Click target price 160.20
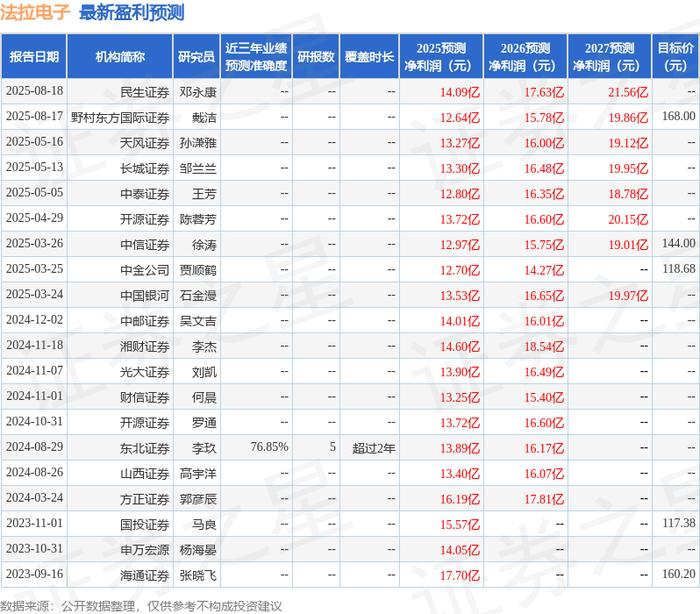Image resolution: width=700 pixels, height=614 pixels. [679, 574]
